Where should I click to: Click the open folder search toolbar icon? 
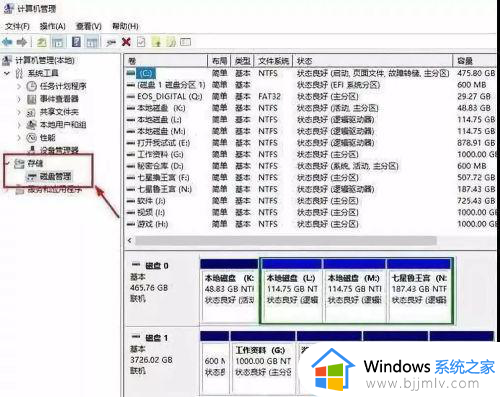pos(171,42)
